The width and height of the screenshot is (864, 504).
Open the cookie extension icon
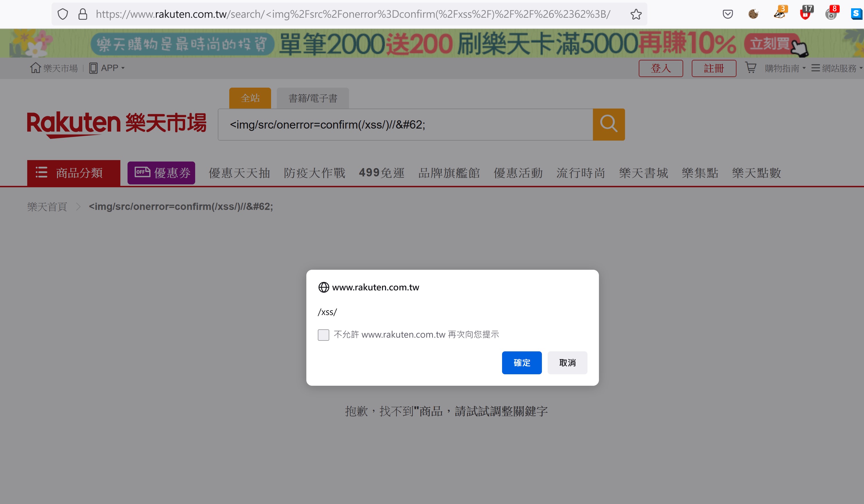(753, 14)
